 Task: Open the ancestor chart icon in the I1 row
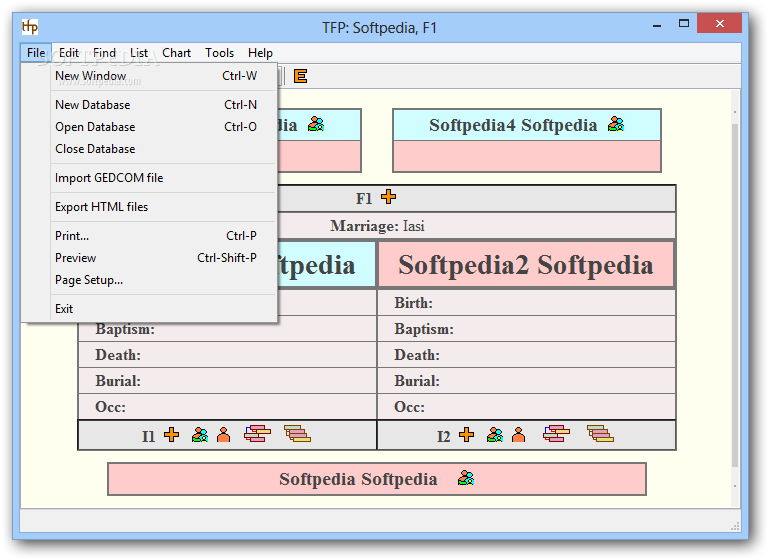[x=257, y=433]
